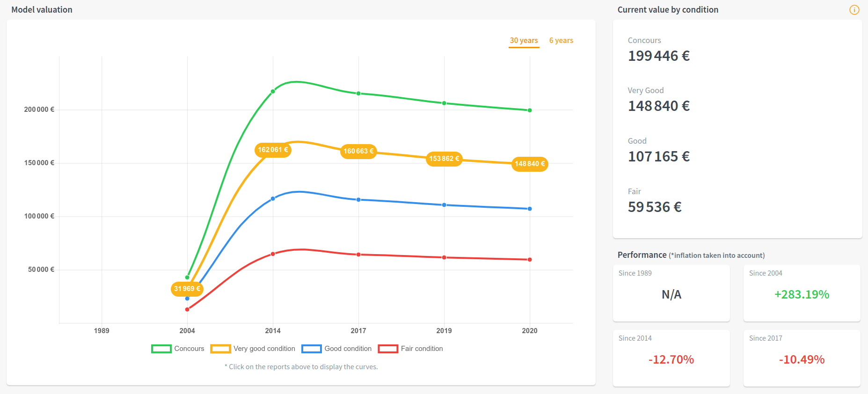Click the Good condition 2019 data point
Image resolution: width=868 pixels, height=394 pixels.
click(x=444, y=205)
